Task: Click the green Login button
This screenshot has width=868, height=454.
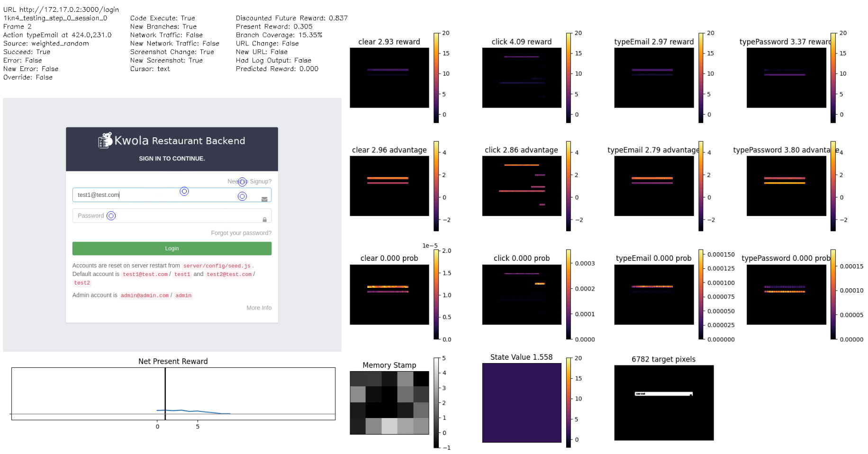Action: pyautogui.click(x=172, y=249)
